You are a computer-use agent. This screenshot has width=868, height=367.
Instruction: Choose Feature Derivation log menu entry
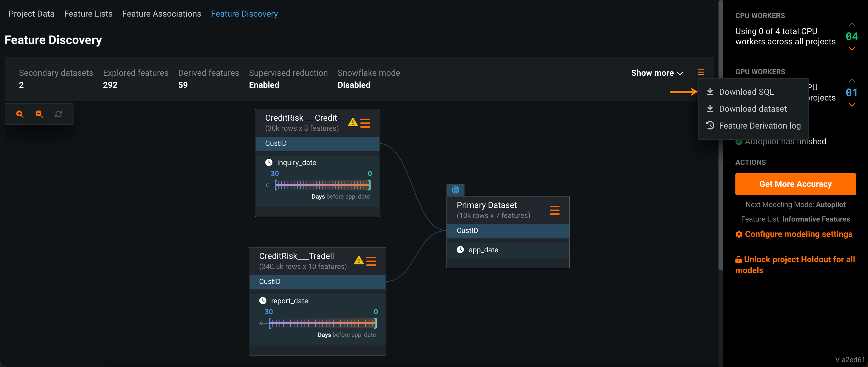tap(759, 126)
